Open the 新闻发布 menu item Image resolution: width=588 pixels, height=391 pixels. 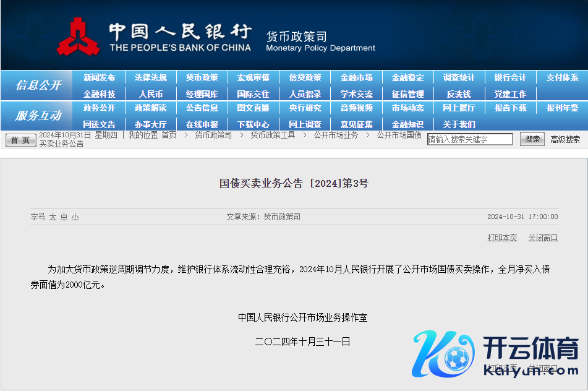tap(99, 78)
